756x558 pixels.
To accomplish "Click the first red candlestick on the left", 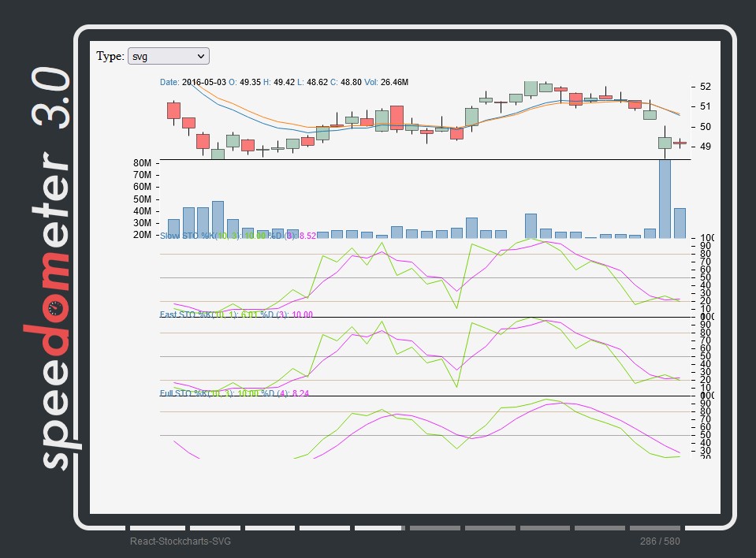I will pos(173,110).
